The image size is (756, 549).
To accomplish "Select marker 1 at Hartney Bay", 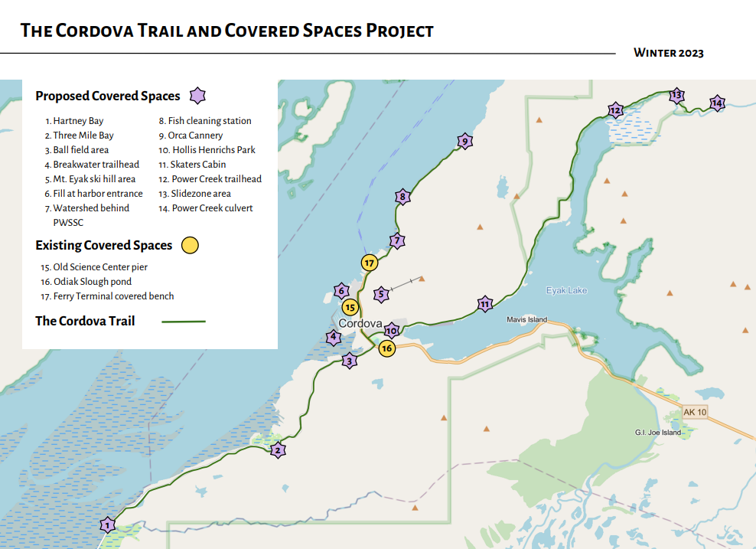I will [107, 526].
